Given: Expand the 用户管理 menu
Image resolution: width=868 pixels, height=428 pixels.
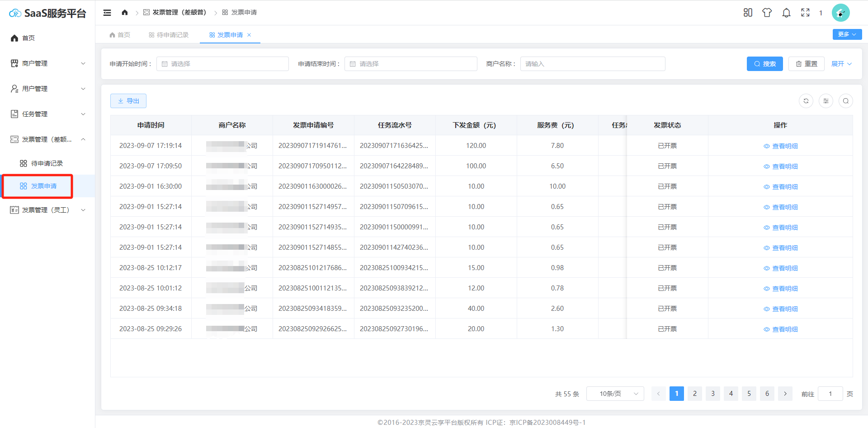Looking at the screenshot, I should tap(47, 89).
